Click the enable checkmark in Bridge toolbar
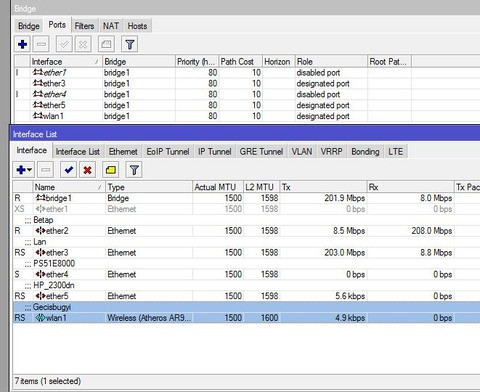The image size is (480, 392). (64, 44)
